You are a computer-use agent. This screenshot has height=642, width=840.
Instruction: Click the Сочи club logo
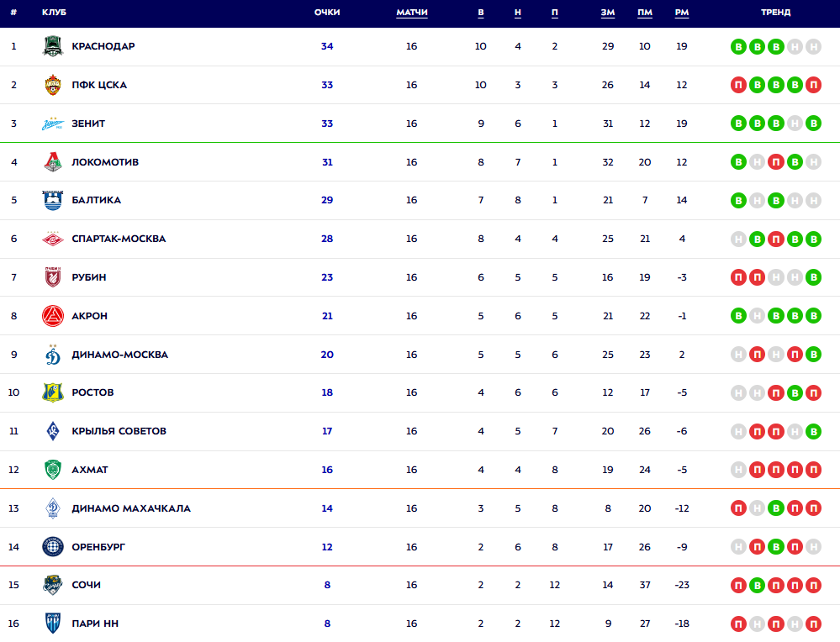53,585
